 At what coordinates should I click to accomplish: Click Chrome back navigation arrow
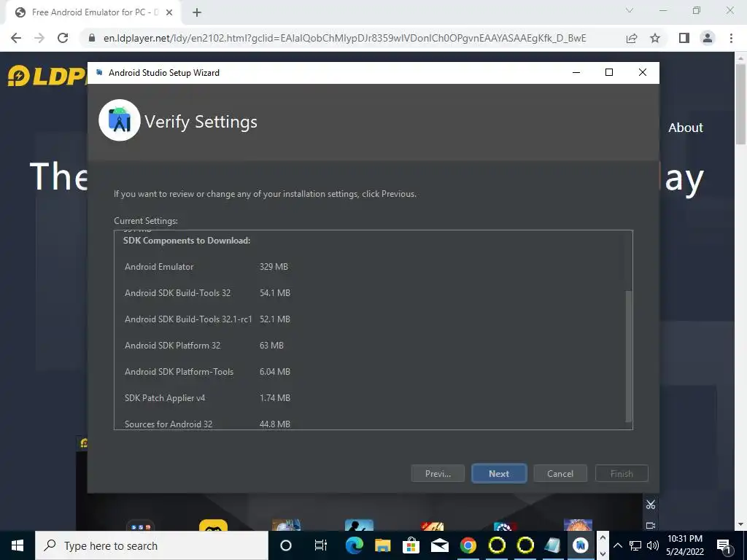[16, 38]
